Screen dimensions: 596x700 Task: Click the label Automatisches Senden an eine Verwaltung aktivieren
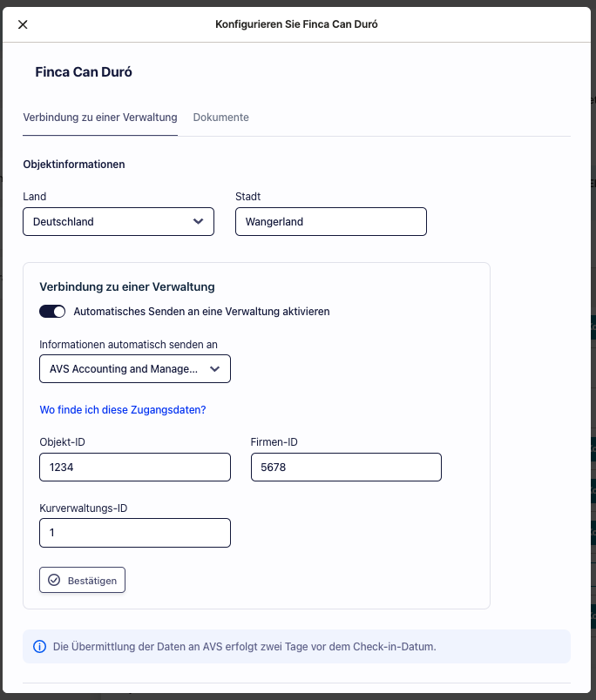[x=201, y=312]
